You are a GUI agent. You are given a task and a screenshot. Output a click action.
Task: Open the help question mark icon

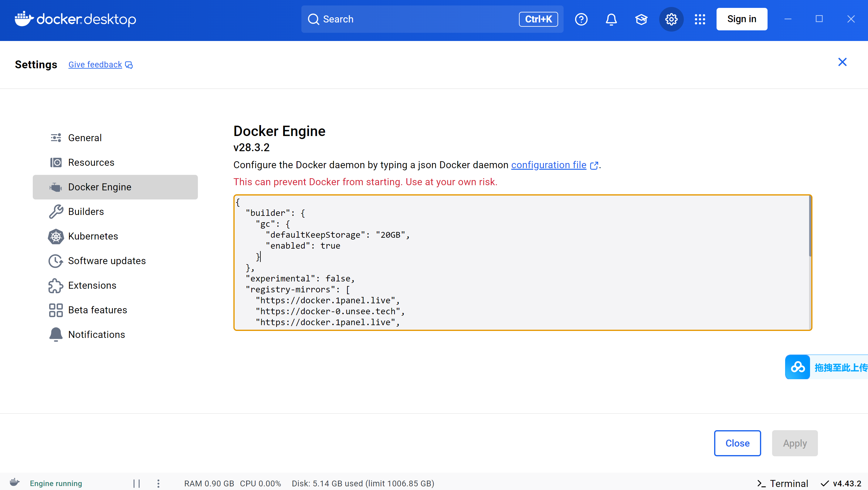pos(581,19)
